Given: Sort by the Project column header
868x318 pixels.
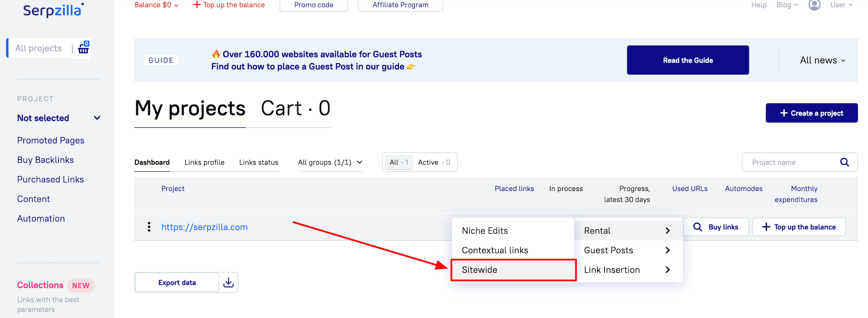Looking at the screenshot, I should (173, 189).
